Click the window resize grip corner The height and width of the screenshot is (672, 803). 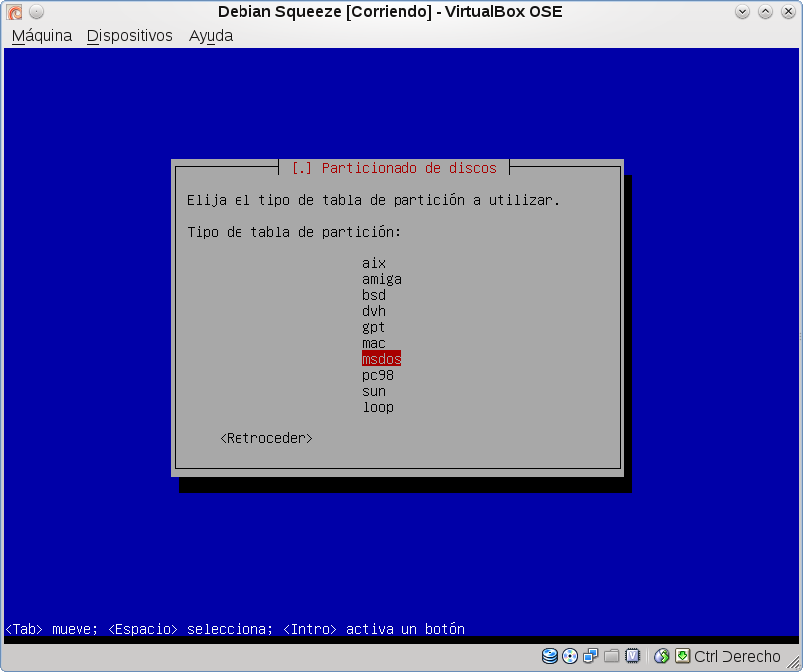point(792,663)
